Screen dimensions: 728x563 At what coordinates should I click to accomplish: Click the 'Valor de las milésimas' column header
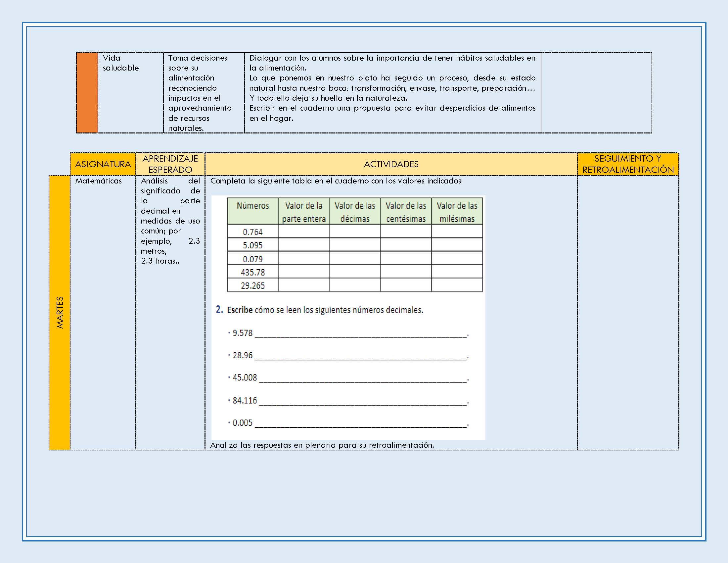coord(457,212)
